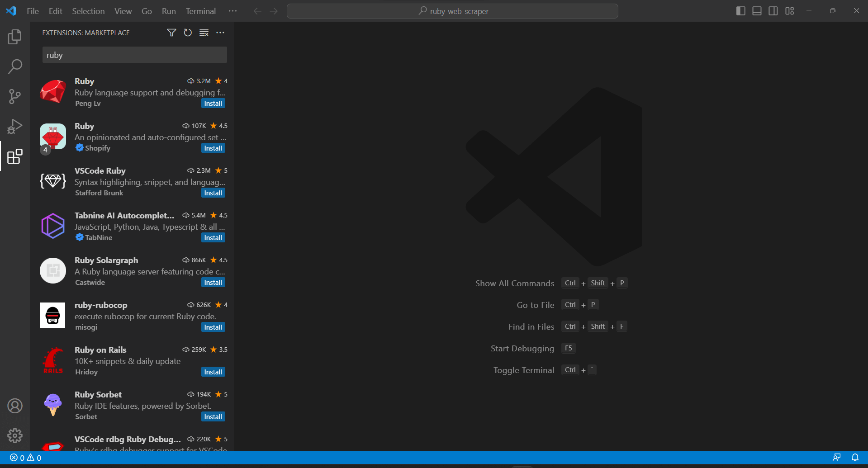Expand hidden menu bar items
This screenshot has height=468, width=868.
[x=232, y=11]
